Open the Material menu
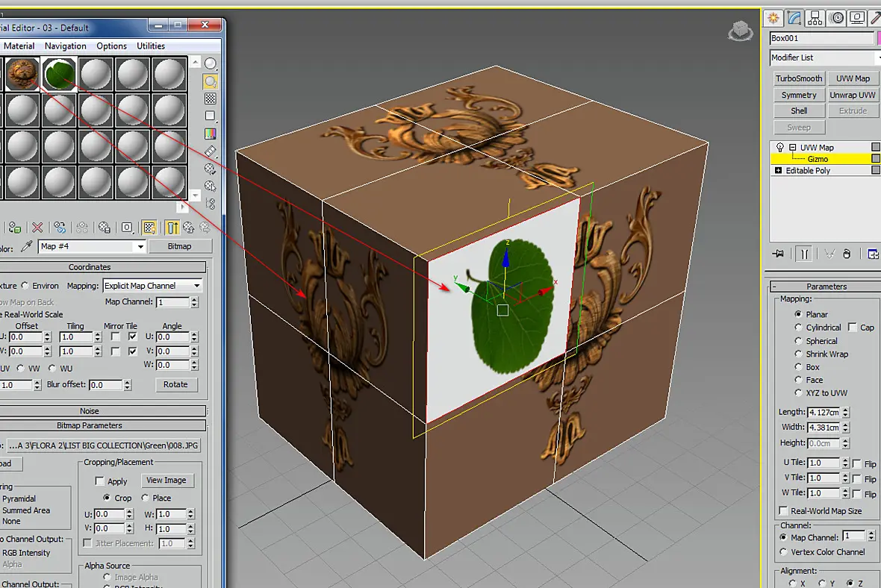Image resolution: width=881 pixels, height=588 pixels. pyautogui.click(x=19, y=46)
